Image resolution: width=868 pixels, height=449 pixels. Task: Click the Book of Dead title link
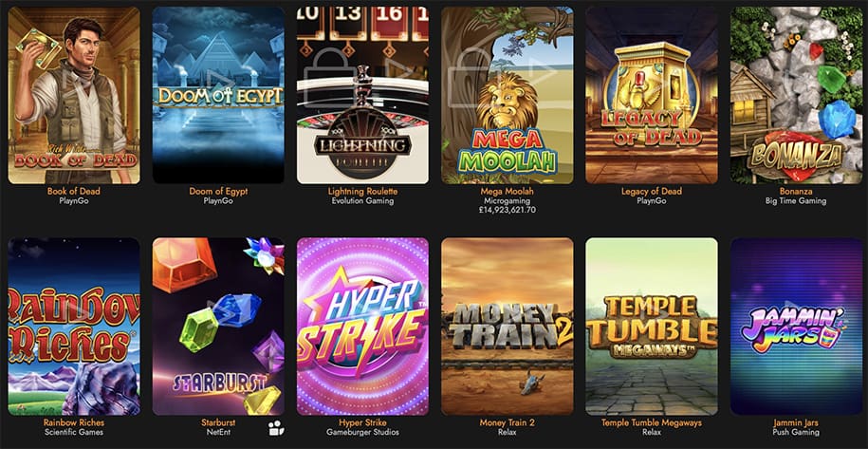click(74, 191)
